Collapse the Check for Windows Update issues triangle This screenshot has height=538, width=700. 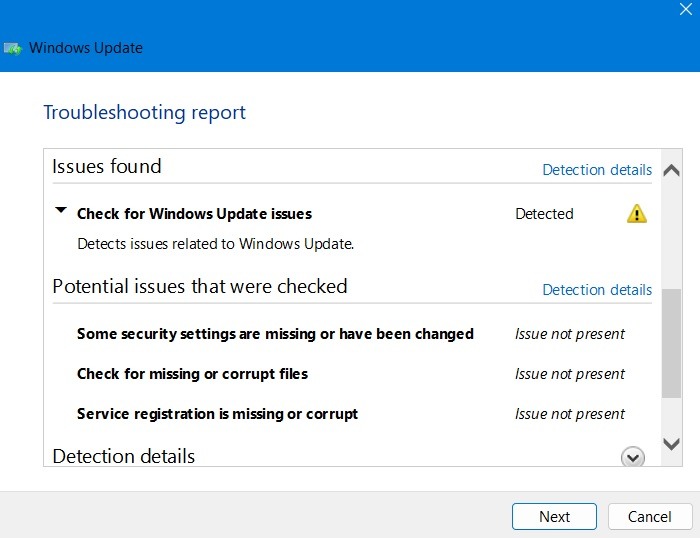point(61,210)
